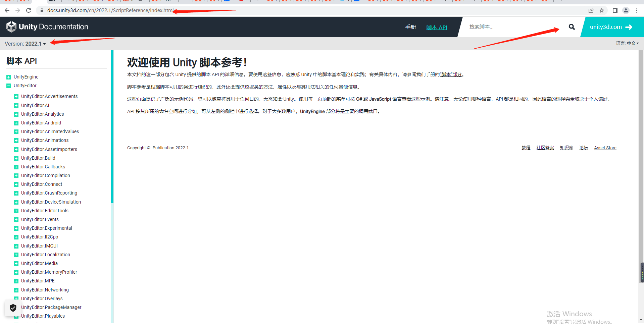This screenshot has height=325, width=644.
Task: Open the Asset Store footer link
Action: 605,148
